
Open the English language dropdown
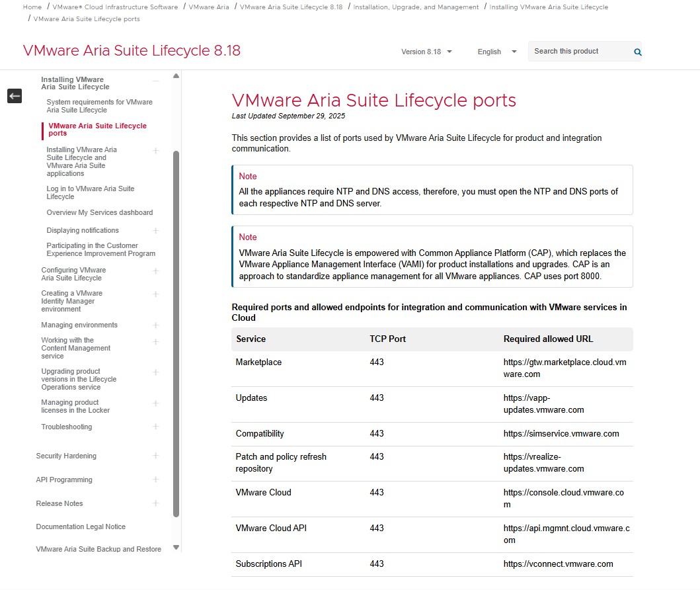[496, 52]
